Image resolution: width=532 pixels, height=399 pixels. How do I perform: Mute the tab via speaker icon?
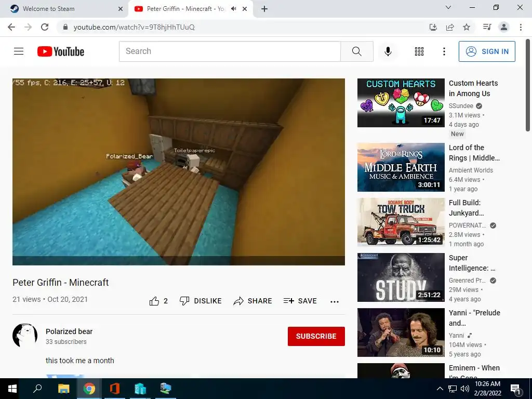pyautogui.click(x=233, y=9)
